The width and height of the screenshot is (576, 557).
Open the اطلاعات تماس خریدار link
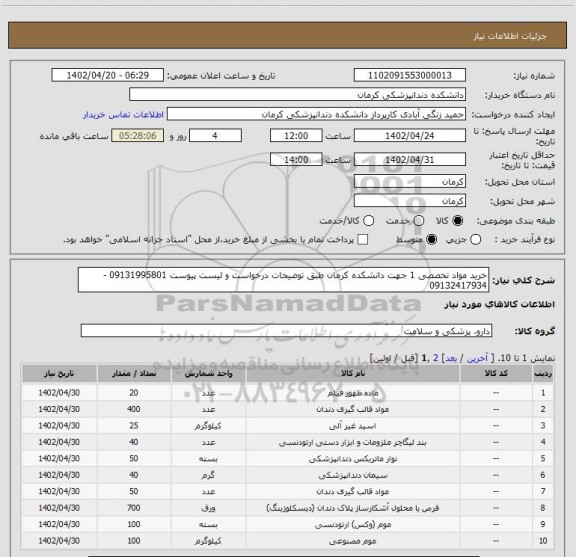tap(123, 115)
